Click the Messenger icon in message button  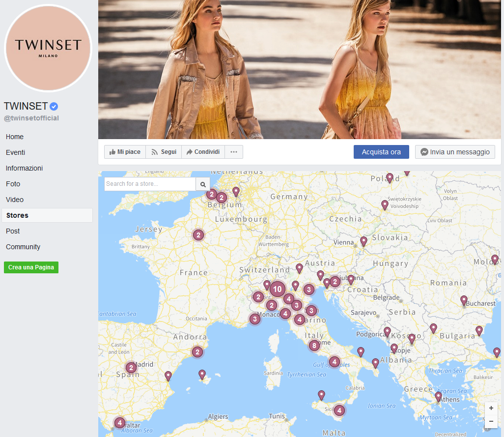424,152
